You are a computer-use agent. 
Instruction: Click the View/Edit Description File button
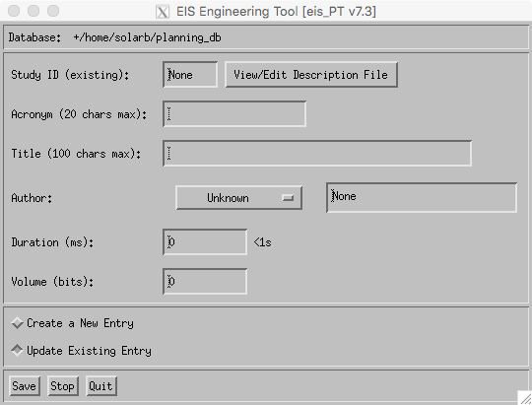311,74
